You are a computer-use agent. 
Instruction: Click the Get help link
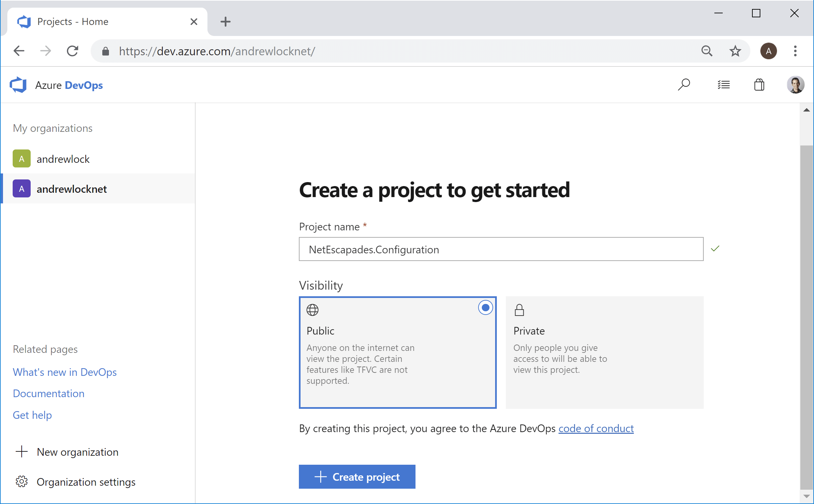[x=32, y=415]
